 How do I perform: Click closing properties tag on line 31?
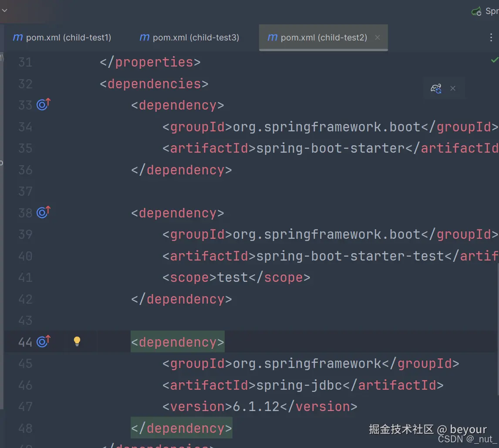[x=150, y=62]
